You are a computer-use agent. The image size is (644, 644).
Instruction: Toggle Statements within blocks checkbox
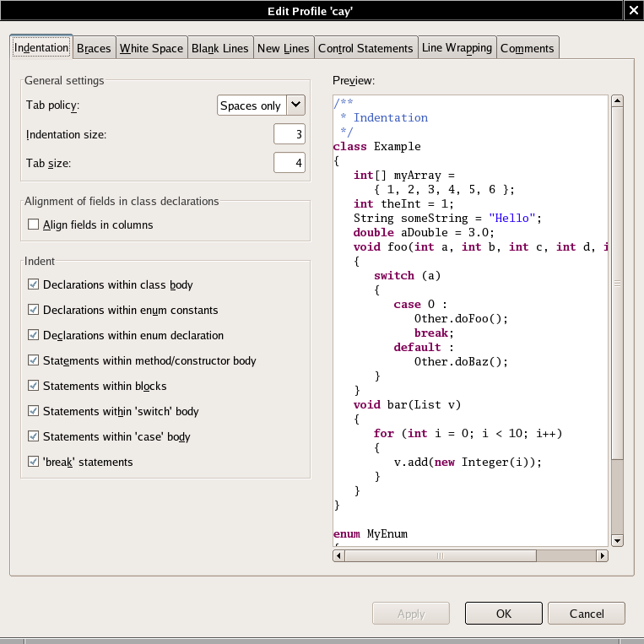[34, 386]
